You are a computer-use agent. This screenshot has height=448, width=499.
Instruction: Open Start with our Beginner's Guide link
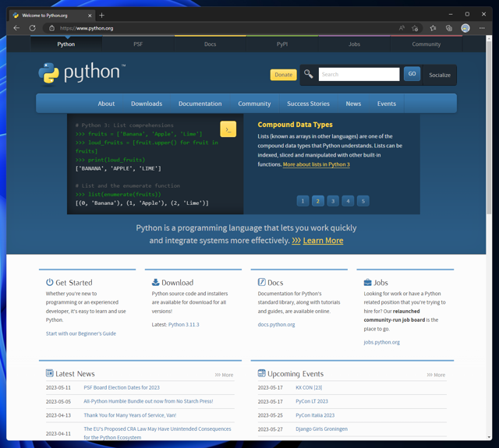(81, 333)
